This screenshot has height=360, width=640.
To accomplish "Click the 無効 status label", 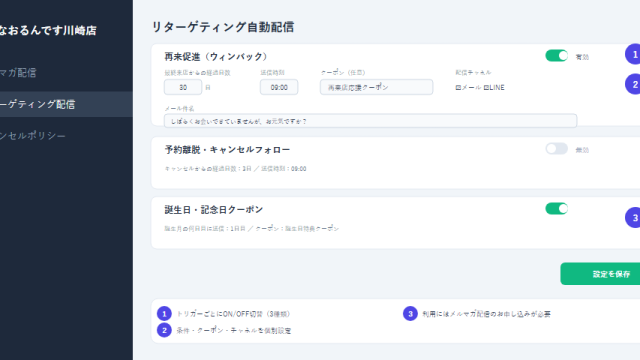I will point(582,150).
